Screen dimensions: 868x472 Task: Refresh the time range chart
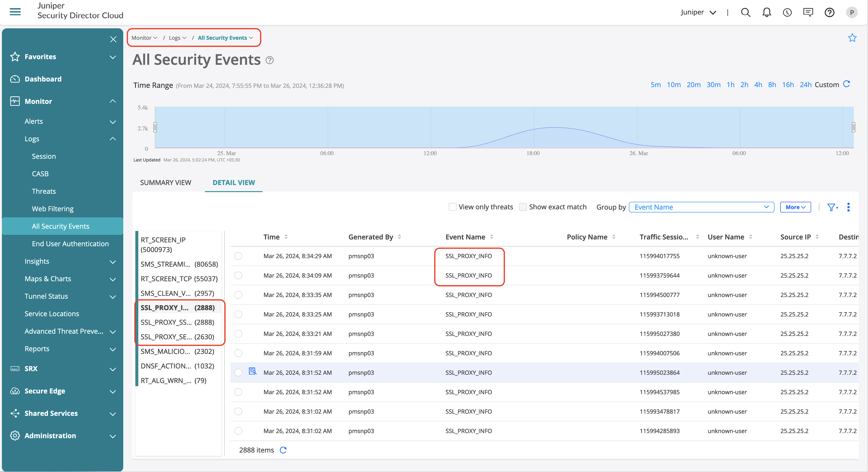[x=846, y=84]
